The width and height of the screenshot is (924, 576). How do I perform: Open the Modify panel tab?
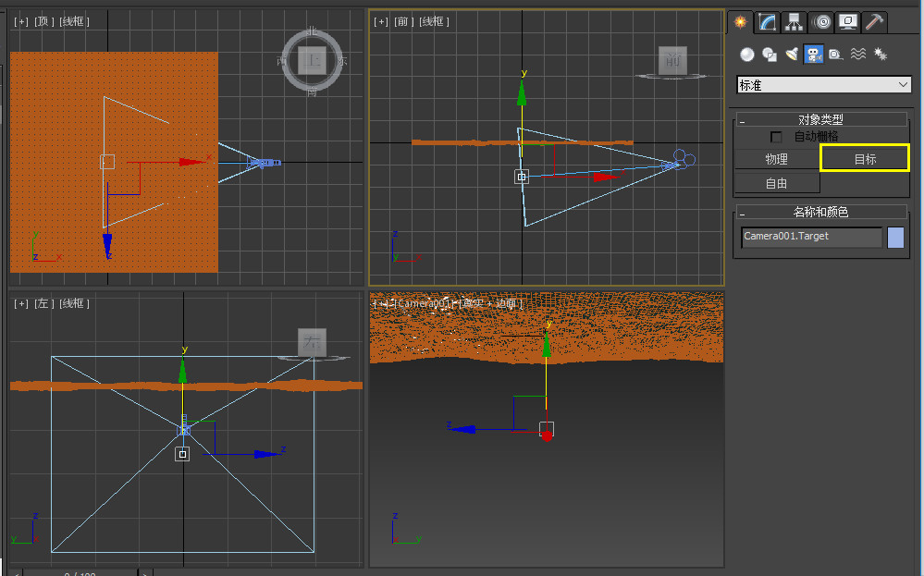pyautogui.click(x=767, y=22)
